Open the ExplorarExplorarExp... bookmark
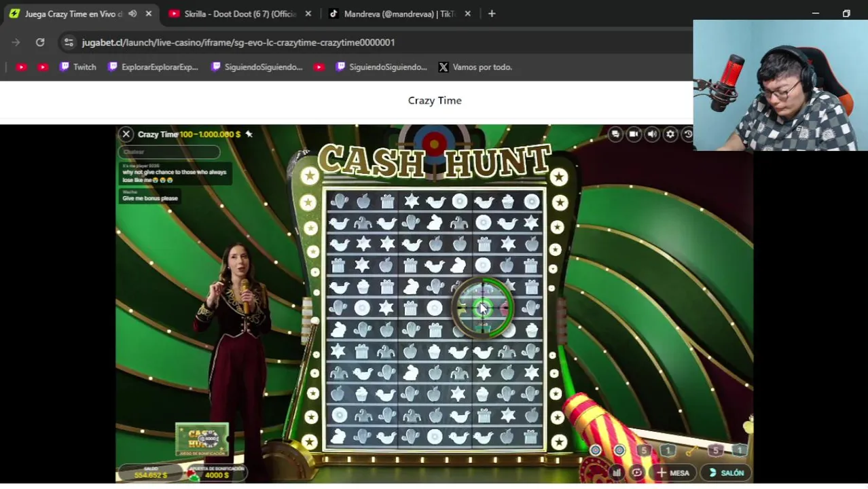The image size is (868, 489). [x=153, y=67]
